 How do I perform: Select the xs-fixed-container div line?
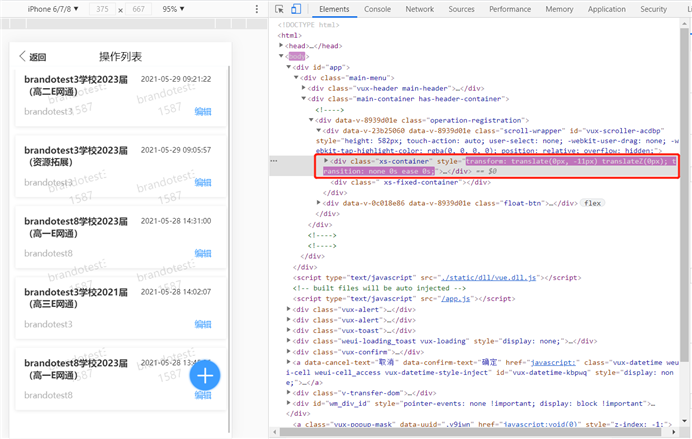pyautogui.click(x=410, y=182)
